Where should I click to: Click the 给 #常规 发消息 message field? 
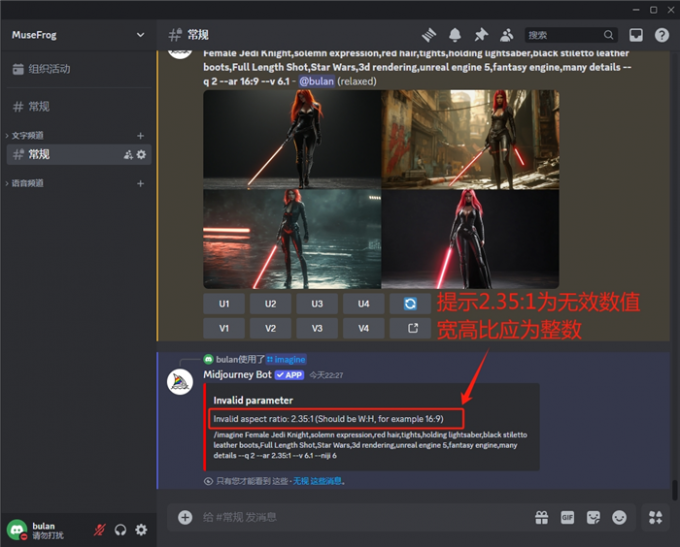coord(364,517)
